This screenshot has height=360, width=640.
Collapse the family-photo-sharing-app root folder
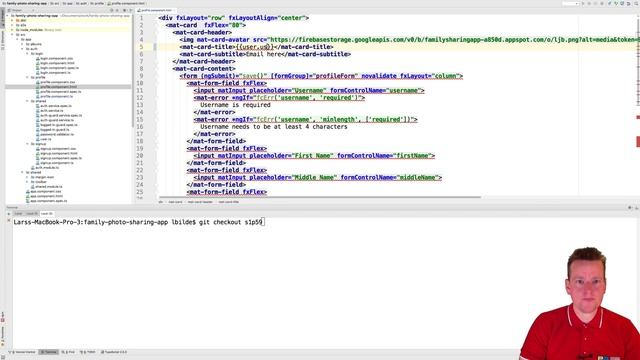(8, 16)
